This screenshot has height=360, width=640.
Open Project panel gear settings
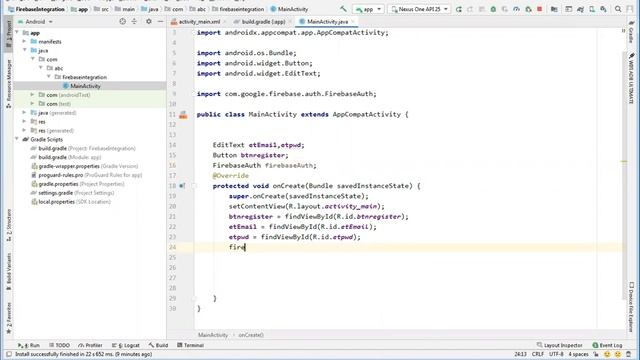point(149,22)
